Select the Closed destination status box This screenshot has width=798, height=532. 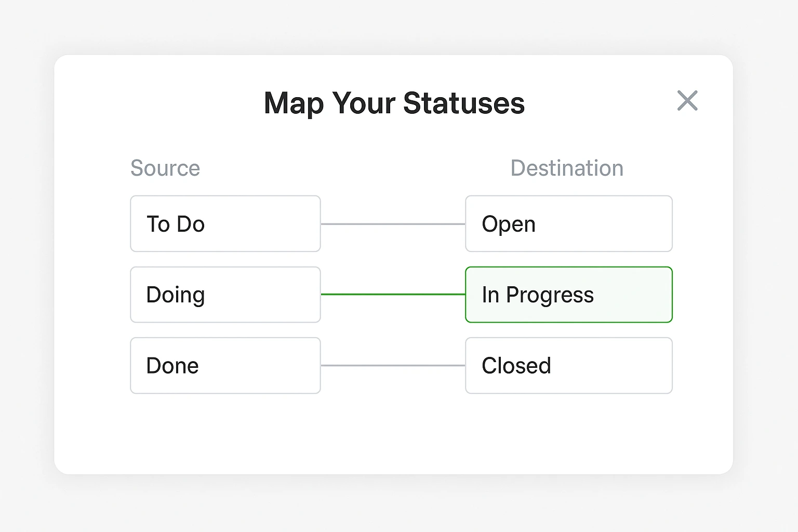(568, 365)
